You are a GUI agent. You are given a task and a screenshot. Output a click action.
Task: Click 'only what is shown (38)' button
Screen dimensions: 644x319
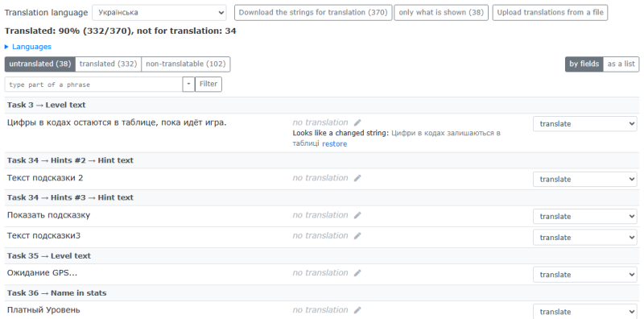[x=441, y=12]
